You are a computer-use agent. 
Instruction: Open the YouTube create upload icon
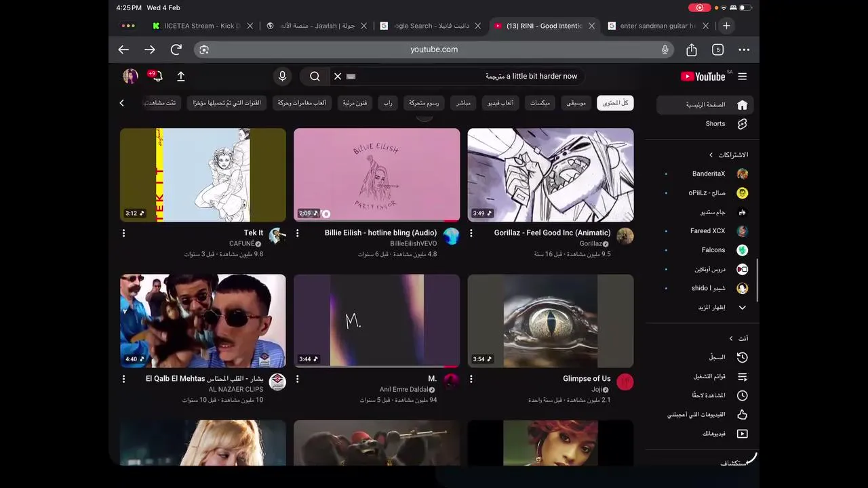pyautogui.click(x=181, y=77)
